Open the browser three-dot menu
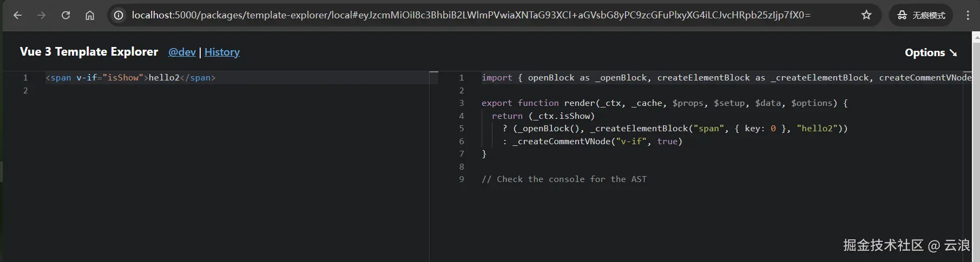The image size is (980, 262). click(x=968, y=15)
